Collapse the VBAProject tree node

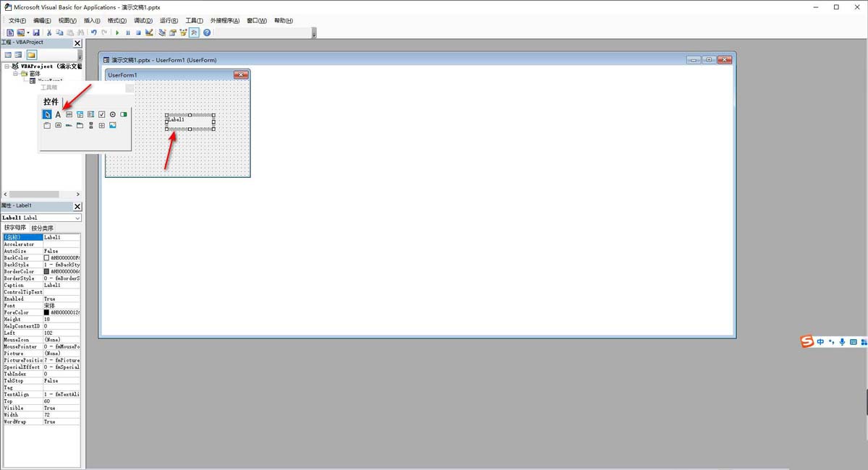pos(7,66)
